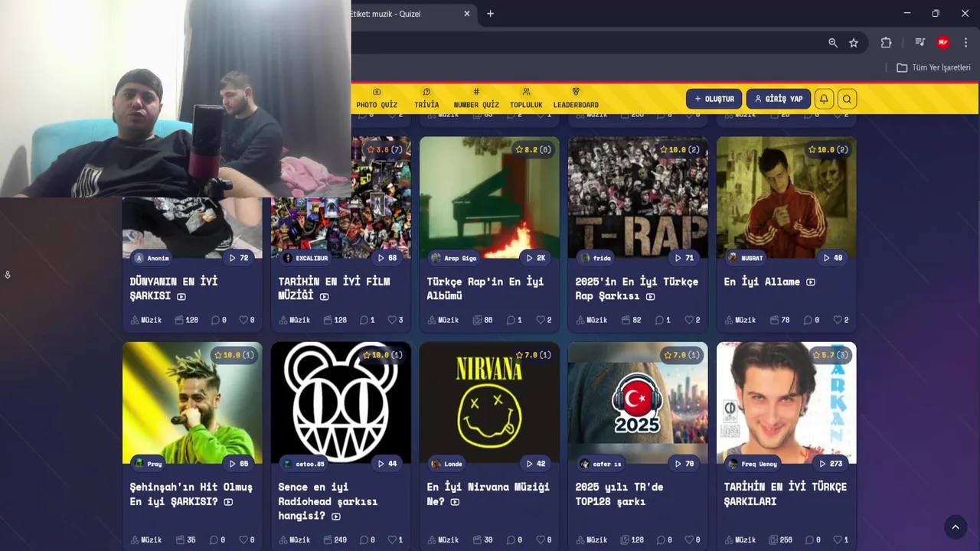The width and height of the screenshot is (980, 551).
Task: Open the Nirvana smiley thumbnail
Action: tap(489, 403)
